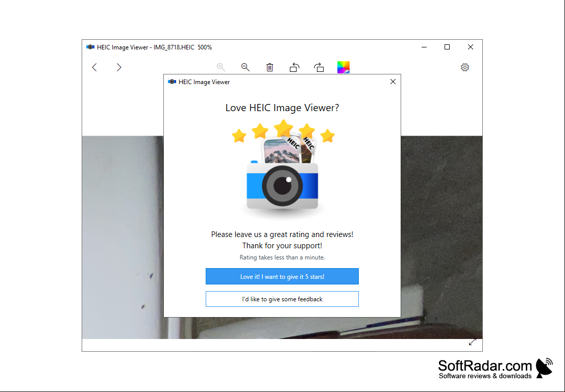Click the 'Love HEIC Image Viewer?' heading
The image size is (565, 392).
[282, 108]
